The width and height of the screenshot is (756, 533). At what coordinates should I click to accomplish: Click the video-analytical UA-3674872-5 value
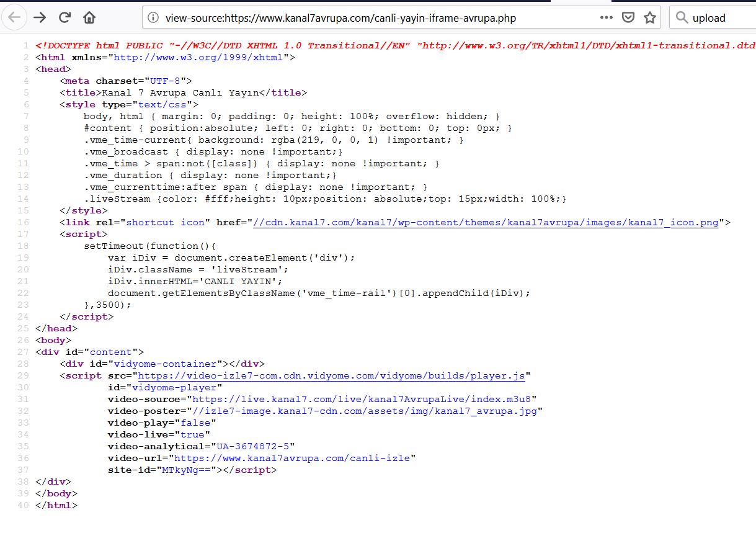pos(253,446)
